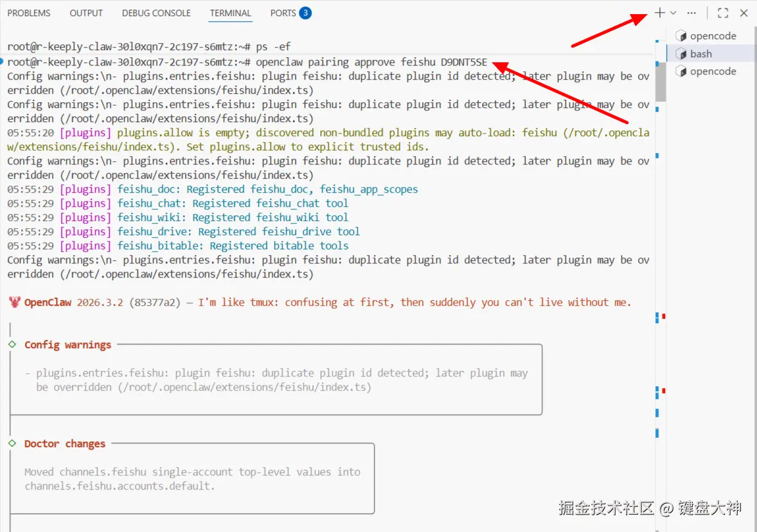The width and height of the screenshot is (757, 532).
Task: Click the diamond marker beside Config warnings
Action: (x=12, y=344)
